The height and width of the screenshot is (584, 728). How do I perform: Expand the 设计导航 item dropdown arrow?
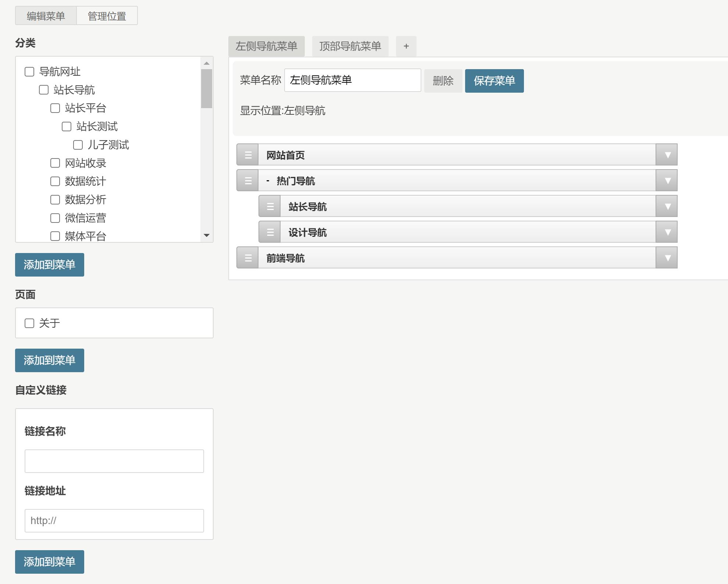tap(667, 232)
